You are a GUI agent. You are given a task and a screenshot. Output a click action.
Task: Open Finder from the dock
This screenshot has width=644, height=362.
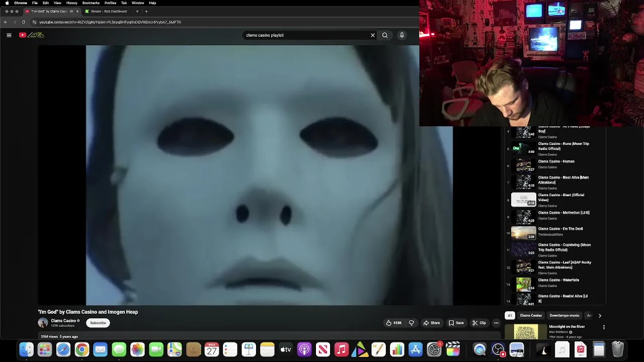26,349
